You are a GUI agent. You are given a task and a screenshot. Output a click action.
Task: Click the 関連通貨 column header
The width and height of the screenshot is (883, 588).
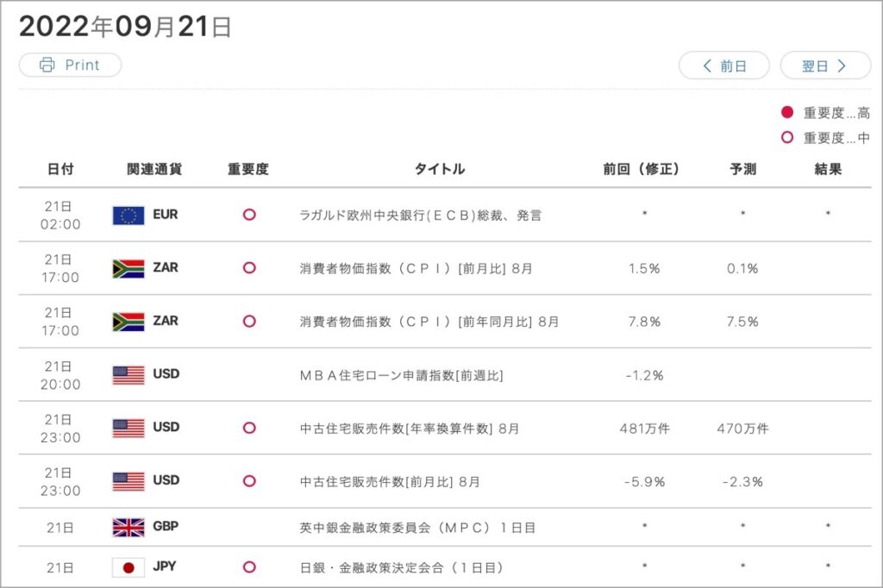tap(154, 169)
